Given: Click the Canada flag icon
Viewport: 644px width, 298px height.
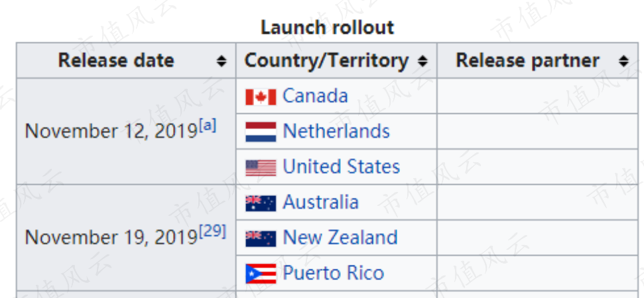Looking at the screenshot, I should [x=261, y=97].
